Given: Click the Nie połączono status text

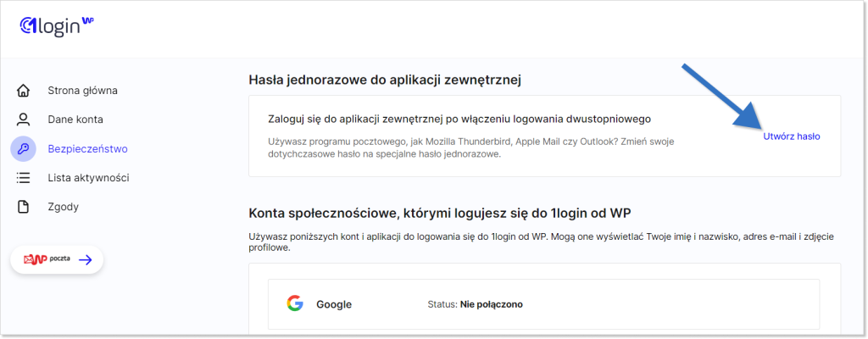Looking at the screenshot, I should [492, 304].
